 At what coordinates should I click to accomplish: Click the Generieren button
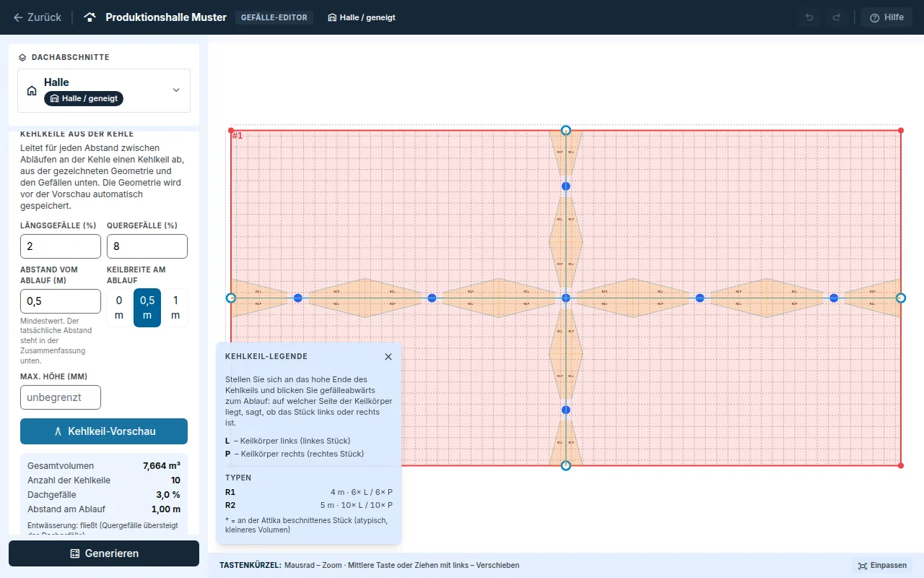[x=104, y=553]
